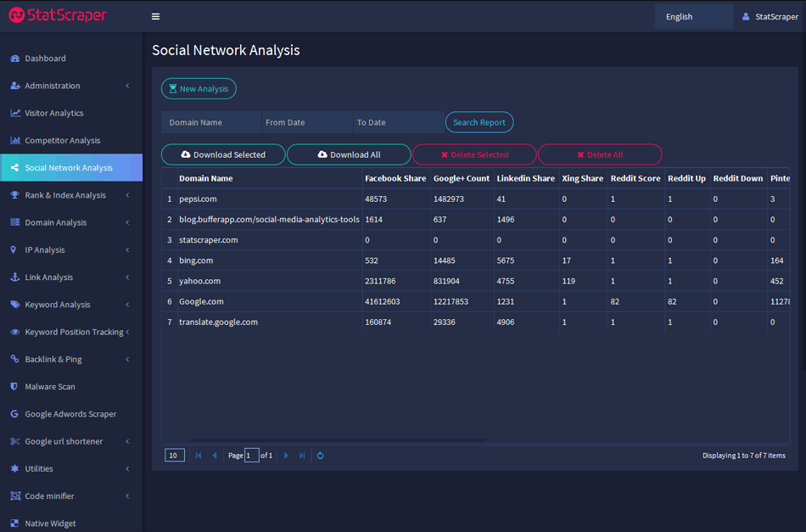Screen dimensions: 806x532
Task: Click the refresh table icon
Action: [320, 456]
